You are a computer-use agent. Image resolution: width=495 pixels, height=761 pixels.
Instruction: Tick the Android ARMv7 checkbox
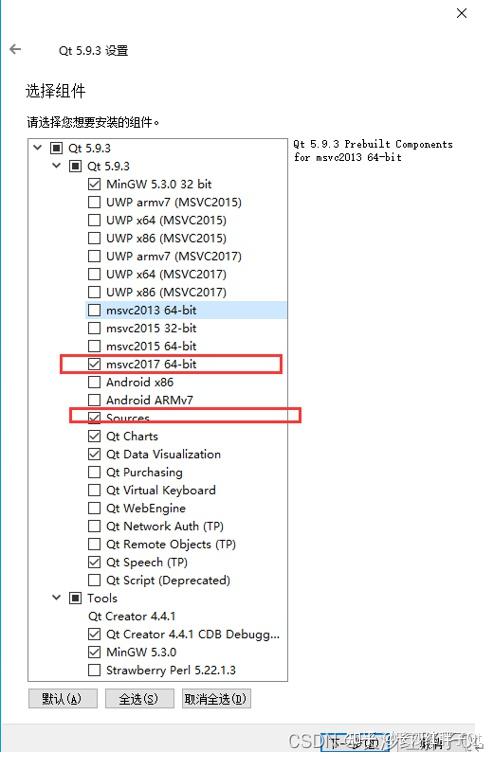94,400
